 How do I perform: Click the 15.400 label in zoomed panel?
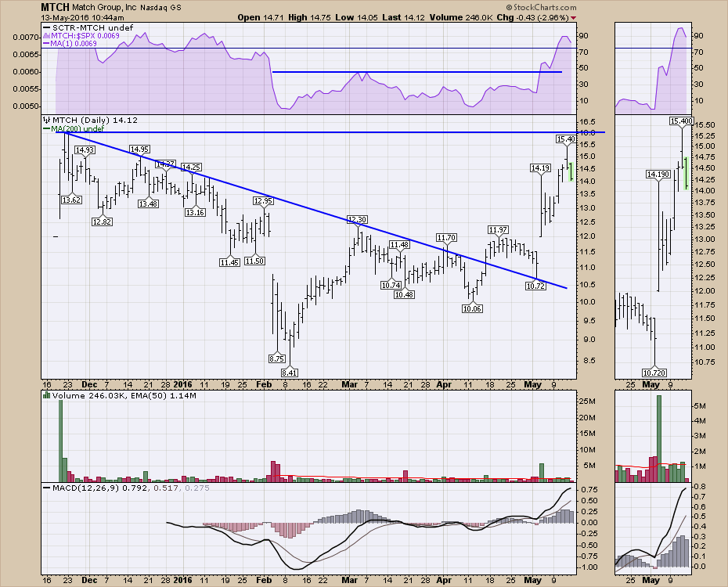tap(682, 121)
